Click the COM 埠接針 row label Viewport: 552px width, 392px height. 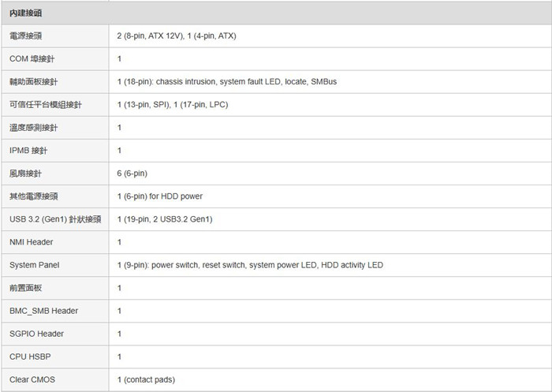pos(32,59)
